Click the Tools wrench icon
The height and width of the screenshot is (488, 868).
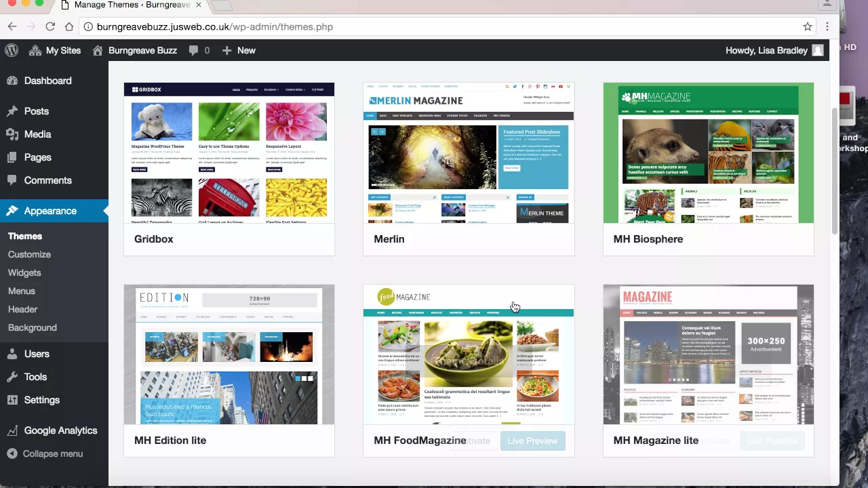[12, 377]
